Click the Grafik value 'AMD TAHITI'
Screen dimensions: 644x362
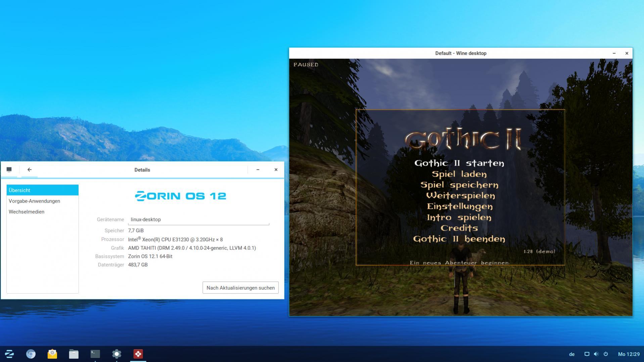[x=192, y=248]
